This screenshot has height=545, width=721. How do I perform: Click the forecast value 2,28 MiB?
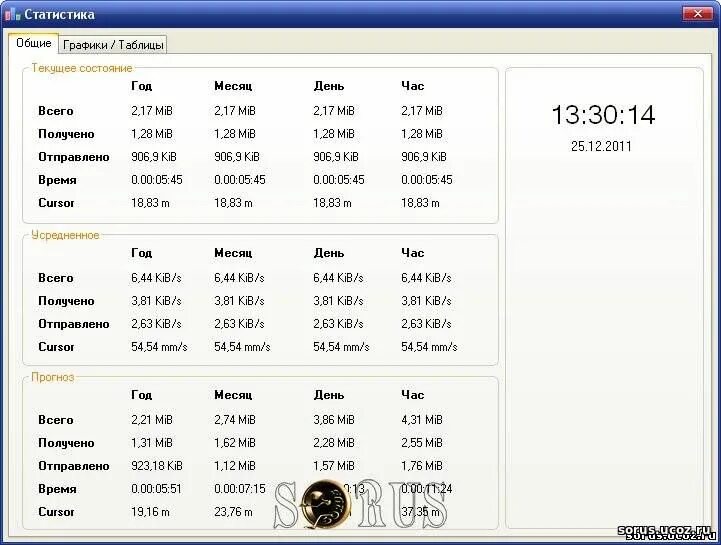(x=334, y=443)
